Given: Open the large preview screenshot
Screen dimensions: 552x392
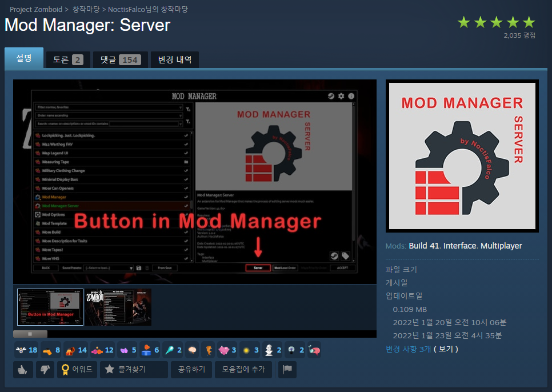Looking at the screenshot, I should click(x=195, y=182).
